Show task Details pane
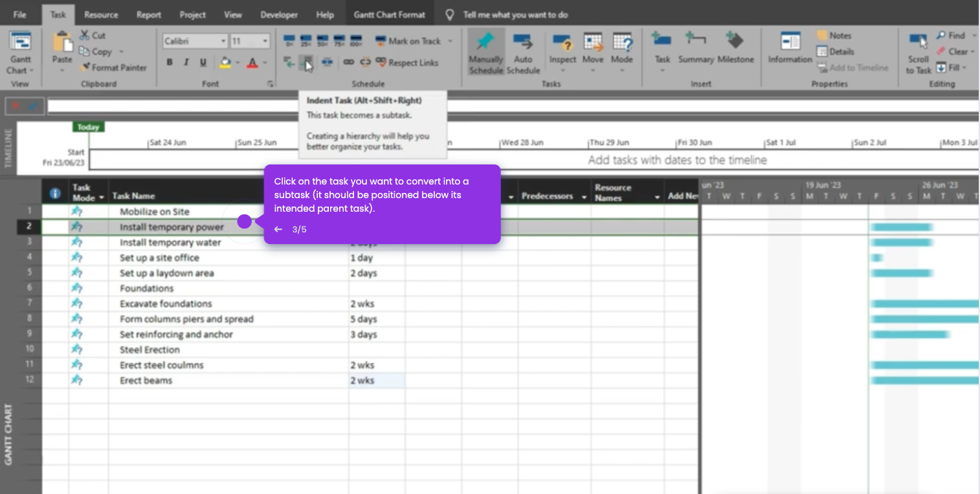 (x=836, y=51)
